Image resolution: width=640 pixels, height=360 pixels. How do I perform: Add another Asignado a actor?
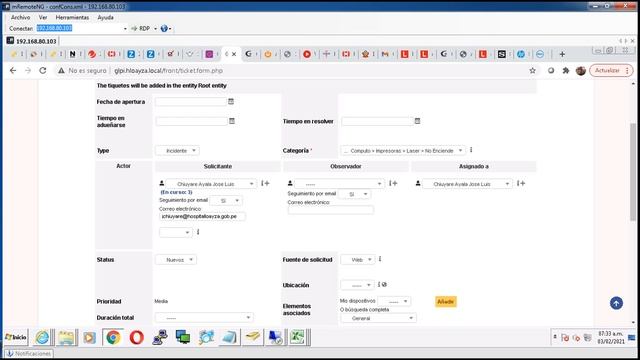coord(521,184)
